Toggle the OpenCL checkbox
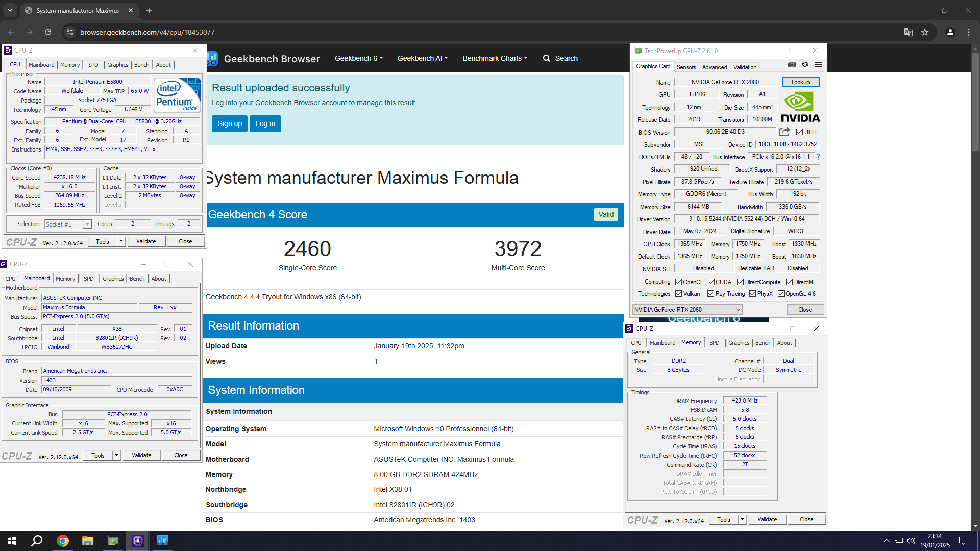 coord(678,282)
